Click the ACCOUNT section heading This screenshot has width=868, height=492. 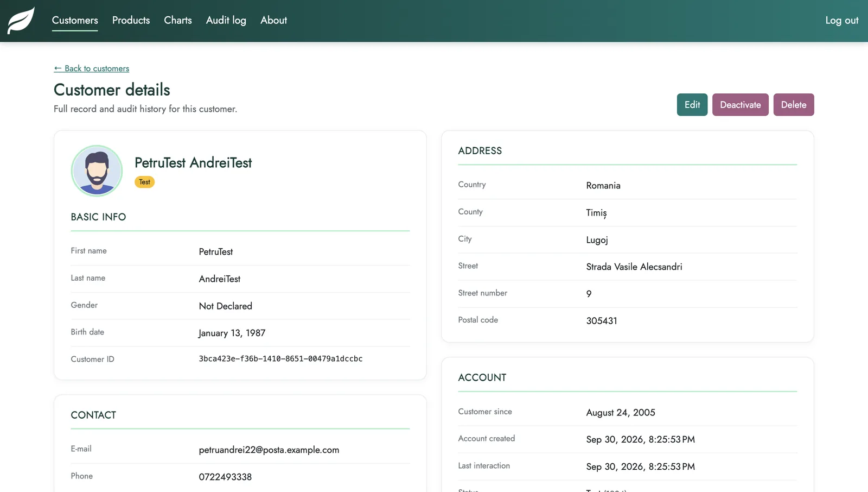click(482, 377)
